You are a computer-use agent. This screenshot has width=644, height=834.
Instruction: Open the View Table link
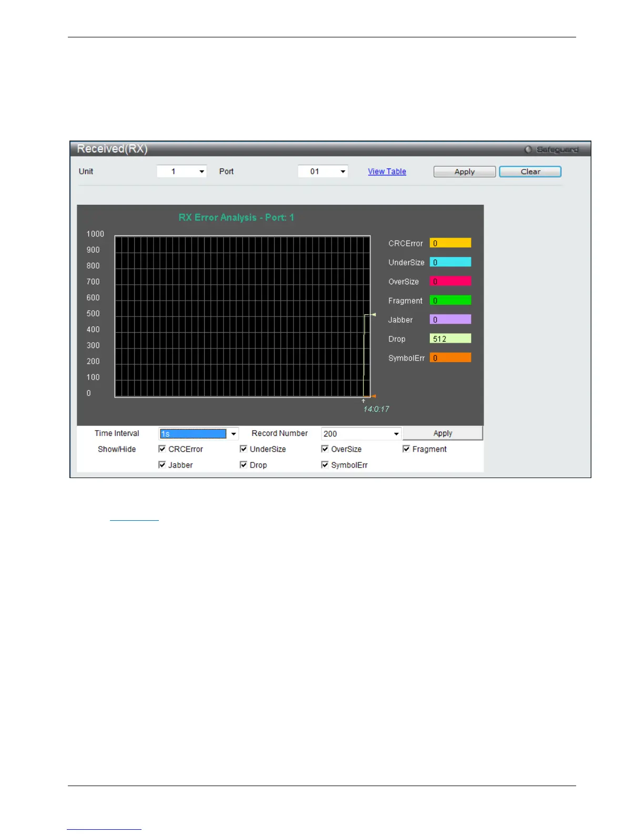click(x=387, y=172)
